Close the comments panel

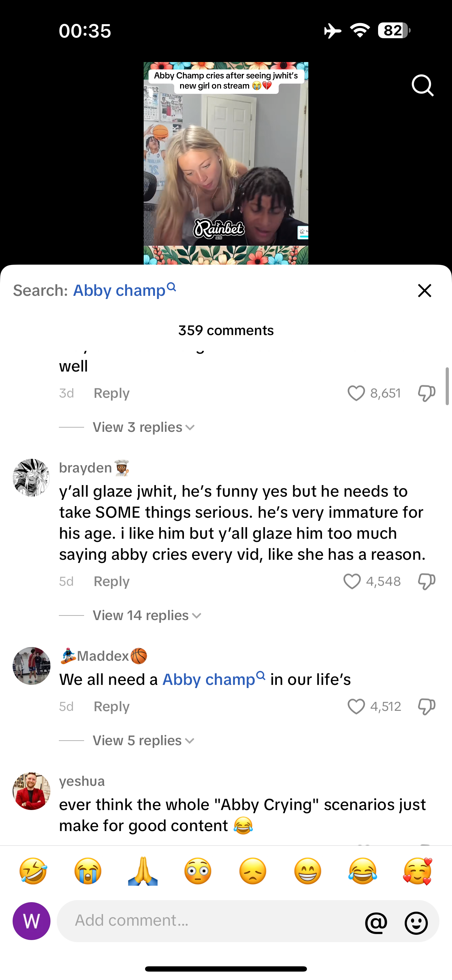click(425, 291)
